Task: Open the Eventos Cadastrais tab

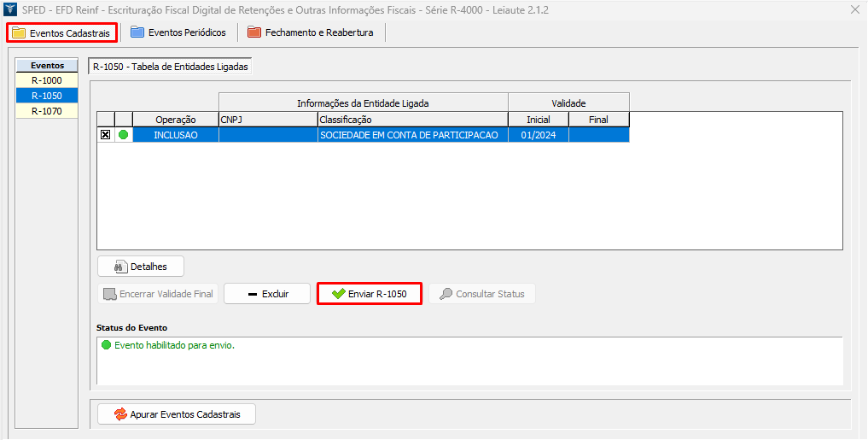Action: (61, 32)
